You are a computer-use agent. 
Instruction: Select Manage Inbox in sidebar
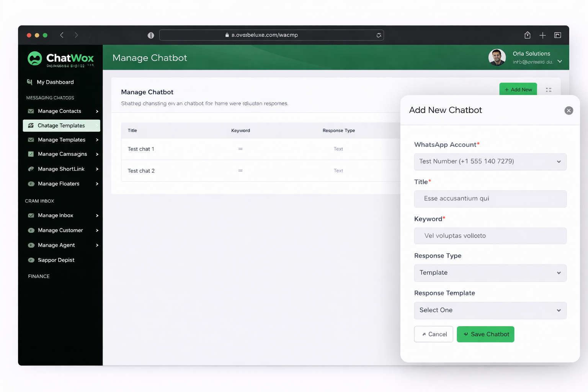click(56, 216)
